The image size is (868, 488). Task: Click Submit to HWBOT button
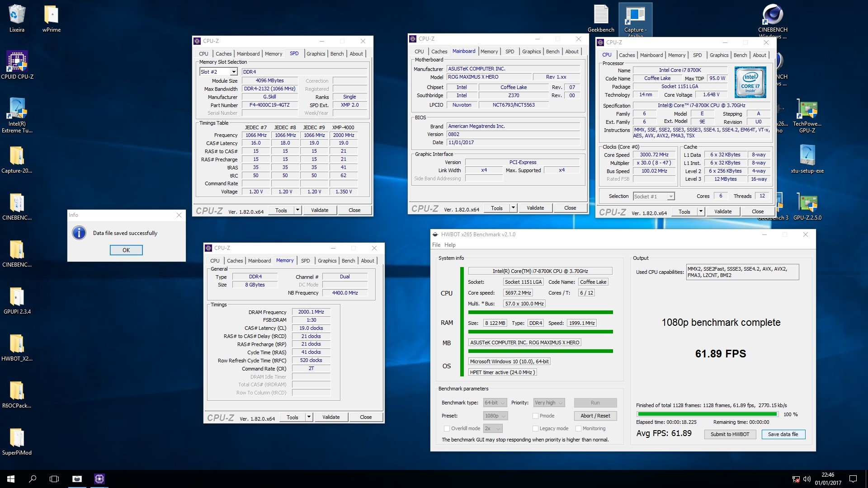[730, 434]
